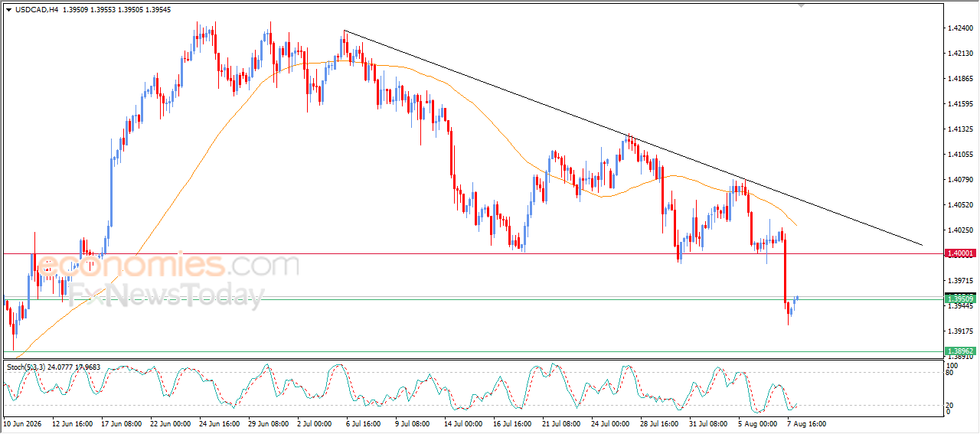Screen dimensions: 980x434
Task: Click the stochastic 20 level label
Action: coord(951,405)
